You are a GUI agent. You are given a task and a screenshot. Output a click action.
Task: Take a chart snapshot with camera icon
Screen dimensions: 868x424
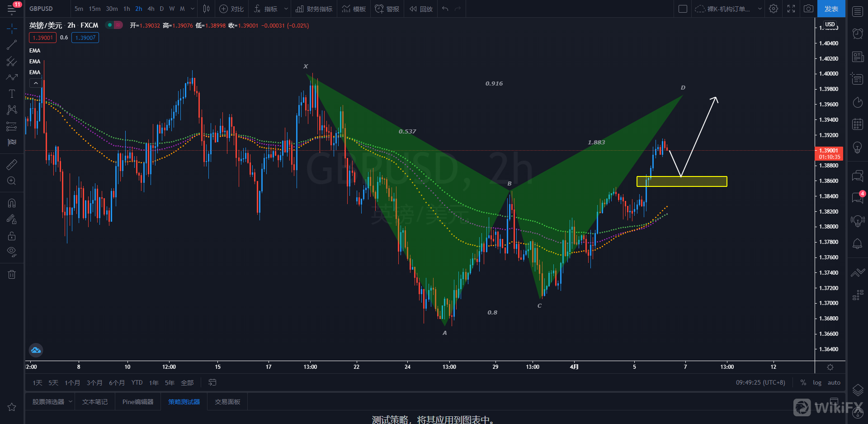808,9
